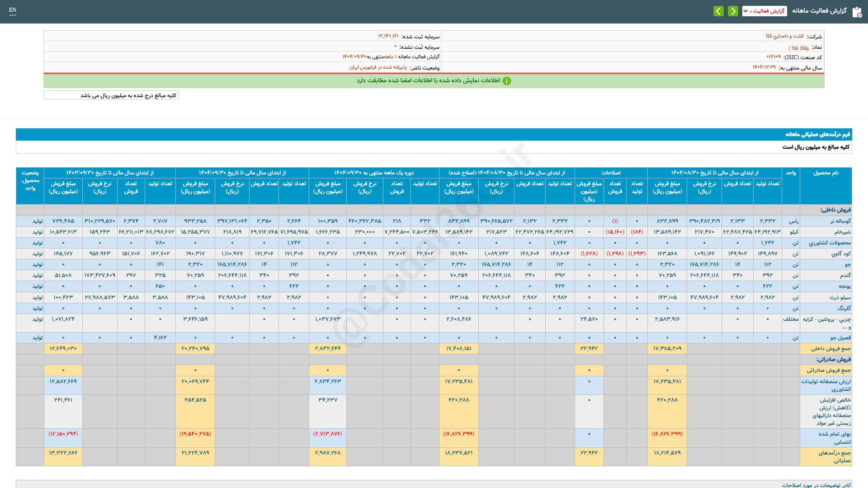Viewport: 868px width, 488px height.
Task: Click the کادر توضیحات در مورد اصلاحات section
Action: (x=816, y=485)
